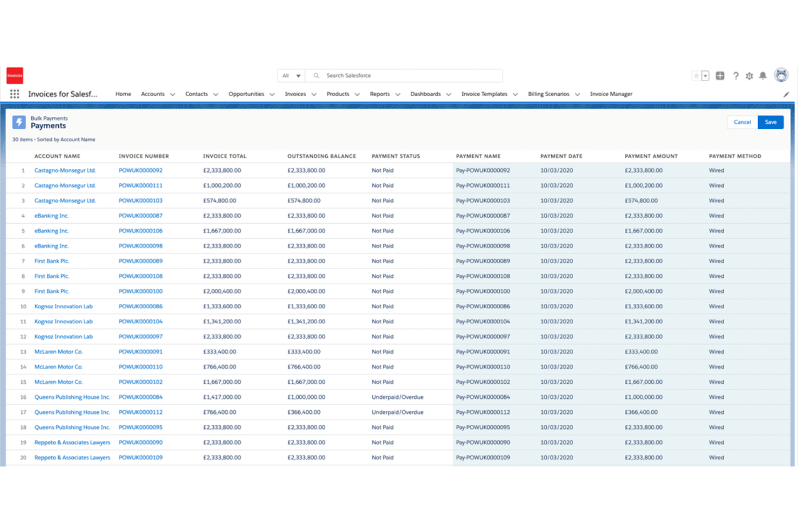Screen dimensions: 798x532
Task: Click the red Invoices app logo
Action: [15, 75]
